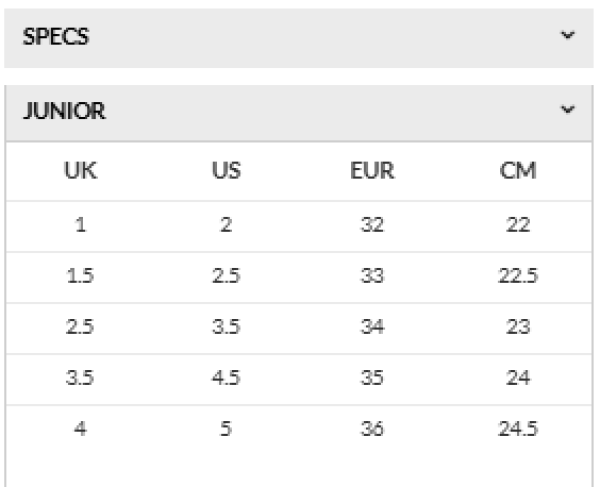
Task: Click CM value 24 cell
Action: point(518,378)
